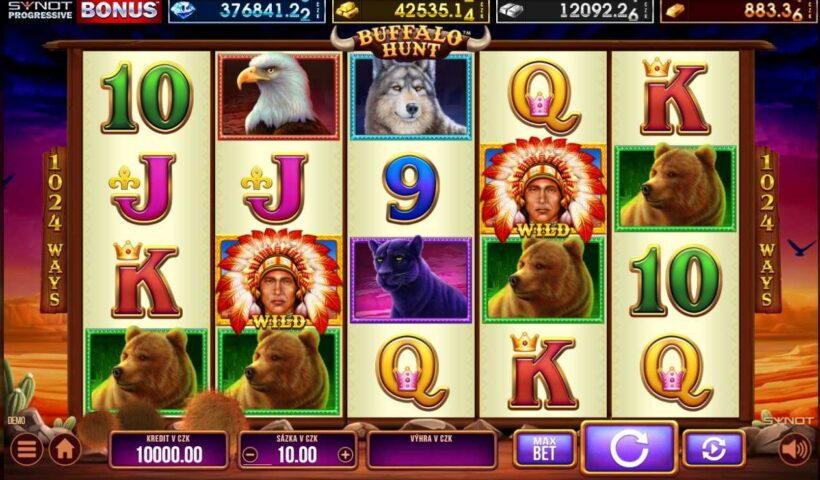
Task: Mute sound with the speaker icon
Action: click(795, 449)
